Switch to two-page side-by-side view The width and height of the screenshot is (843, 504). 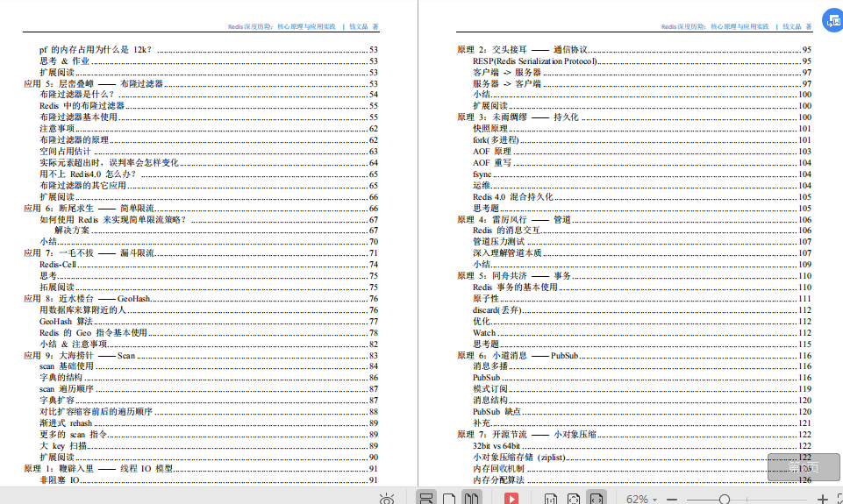(471, 498)
